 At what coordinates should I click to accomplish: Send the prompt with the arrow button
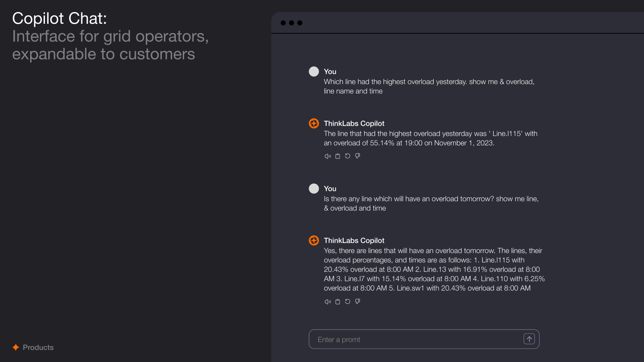(529, 339)
